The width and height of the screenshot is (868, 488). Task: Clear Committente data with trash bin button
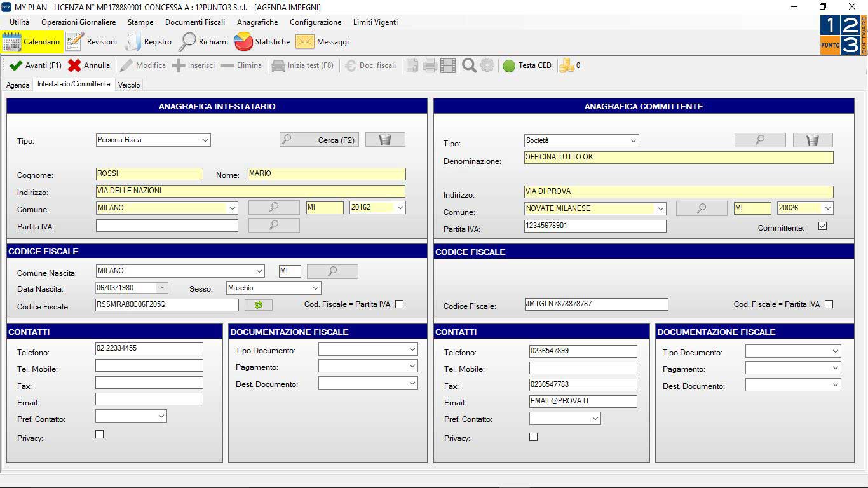813,140
